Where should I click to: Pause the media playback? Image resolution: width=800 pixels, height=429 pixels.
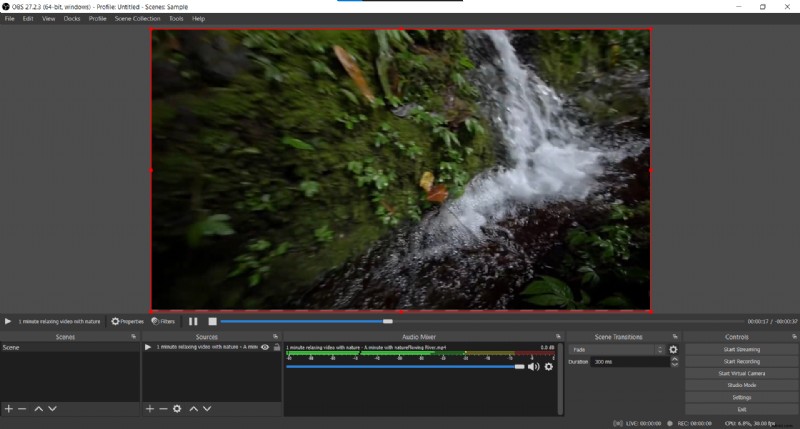193,321
